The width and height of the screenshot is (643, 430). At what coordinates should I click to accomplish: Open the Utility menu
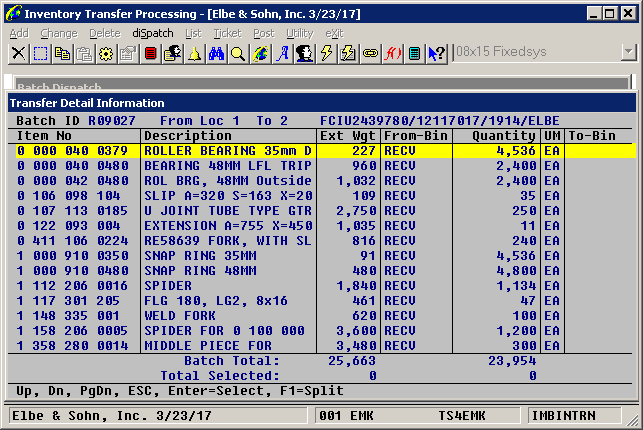point(300,33)
